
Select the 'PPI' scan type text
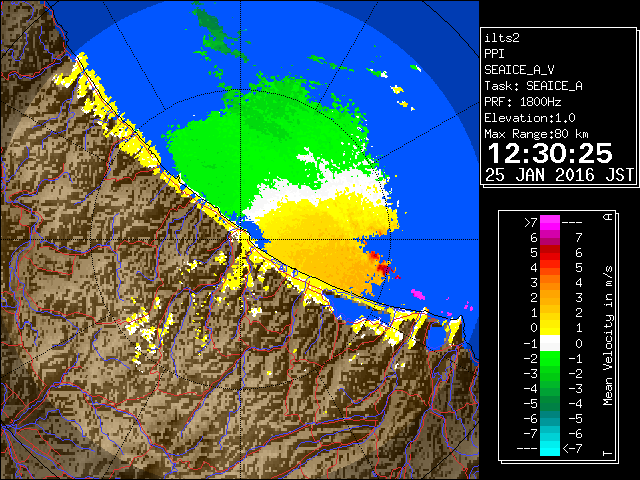click(494, 54)
